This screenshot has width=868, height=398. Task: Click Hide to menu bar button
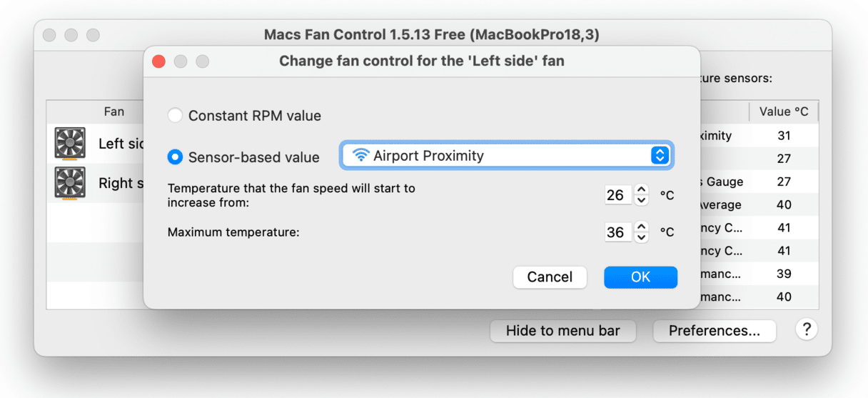coord(562,331)
